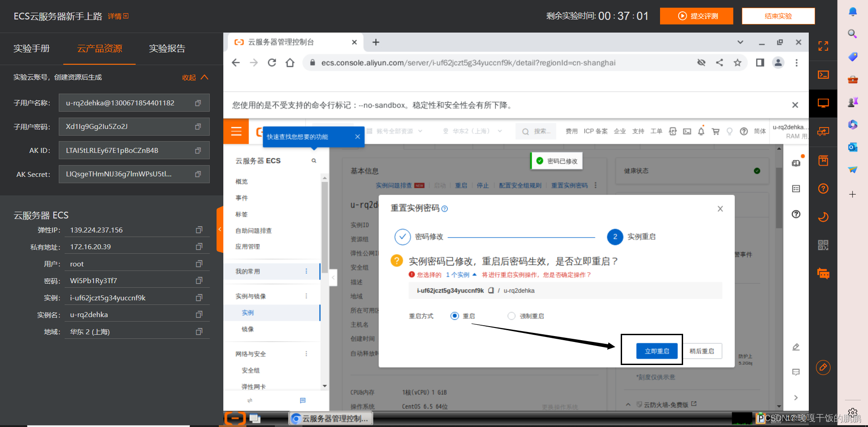Open the 网络与安全 section options
Image resolution: width=868 pixels, height=427 pixels.
pyautogui.click(x=306, y=354)
